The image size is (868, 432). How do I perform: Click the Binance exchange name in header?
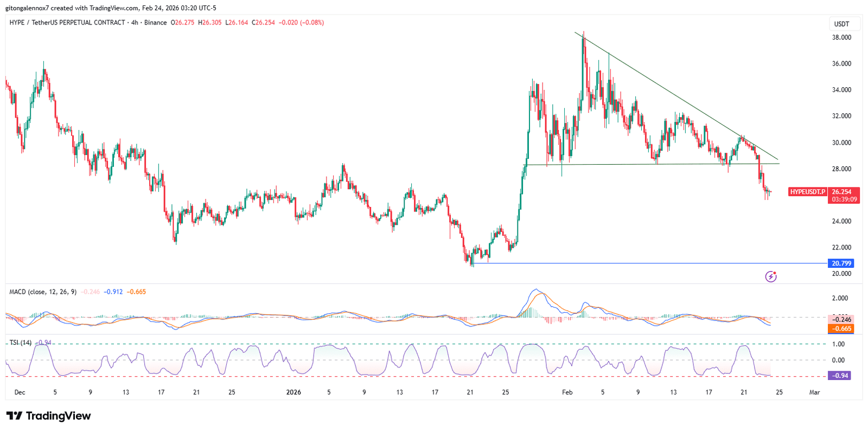[x=156, y=23]
